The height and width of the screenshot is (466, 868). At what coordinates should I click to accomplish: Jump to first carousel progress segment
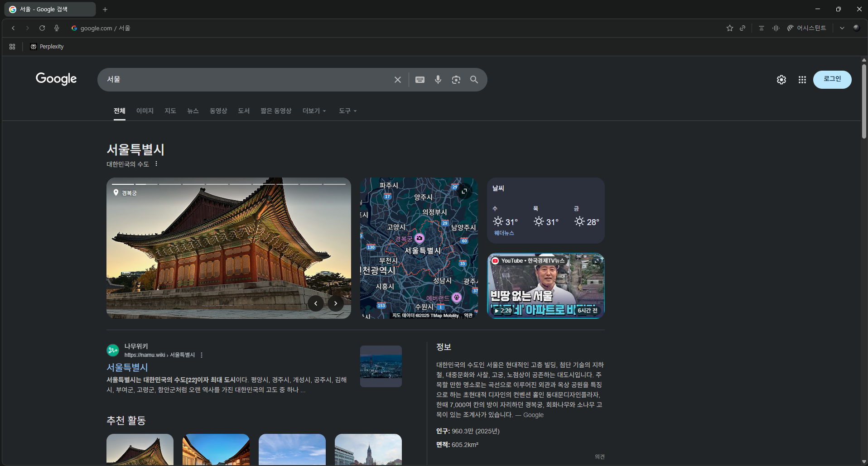point(123,184)
